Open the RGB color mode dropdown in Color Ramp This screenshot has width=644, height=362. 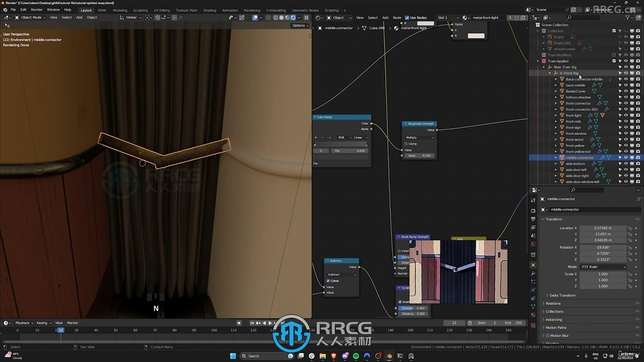point(344,137)
